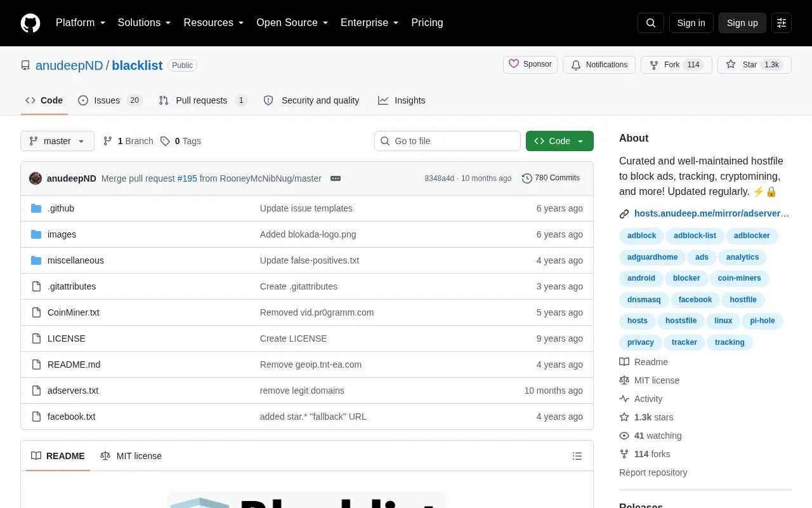Expand the Open Source menu
Screen dimensions: 812x508
coord(292,23)
